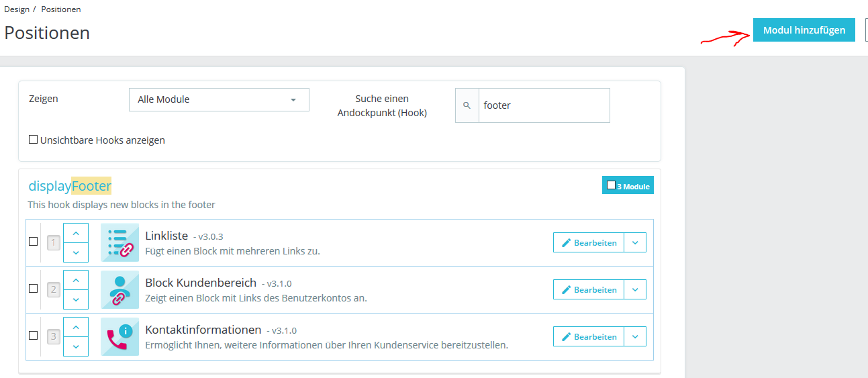
Task: Focus the hook search field
Action: [544, 105]
